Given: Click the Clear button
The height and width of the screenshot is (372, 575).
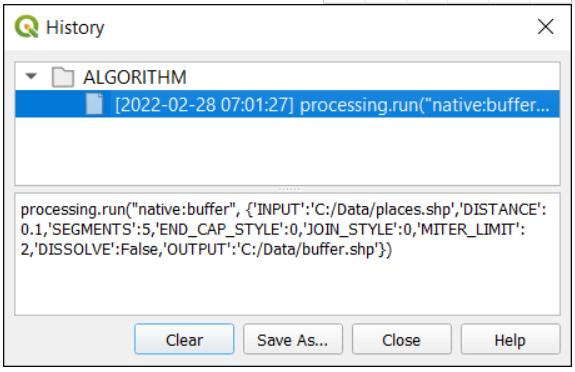Looking at the screenshot, I should [x=184, y=339].
